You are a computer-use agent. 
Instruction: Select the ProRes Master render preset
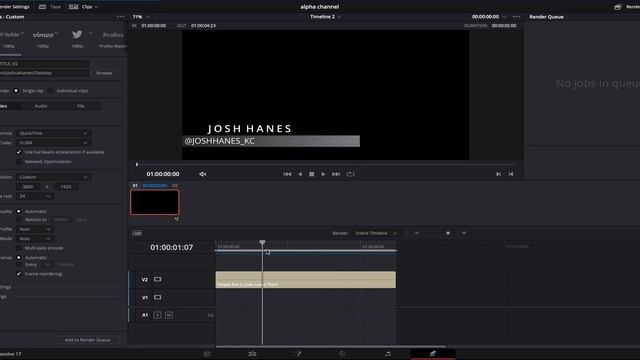(x=113, y=40)
